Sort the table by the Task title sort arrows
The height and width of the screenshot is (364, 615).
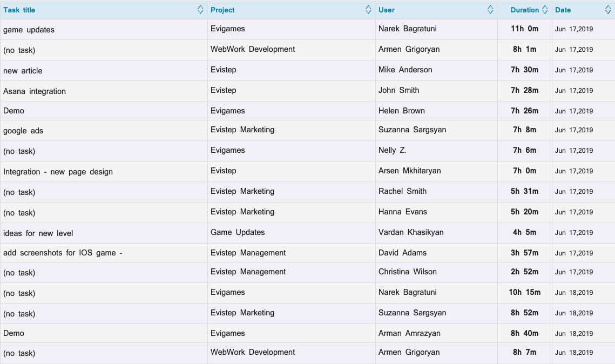tap(200, 10)
